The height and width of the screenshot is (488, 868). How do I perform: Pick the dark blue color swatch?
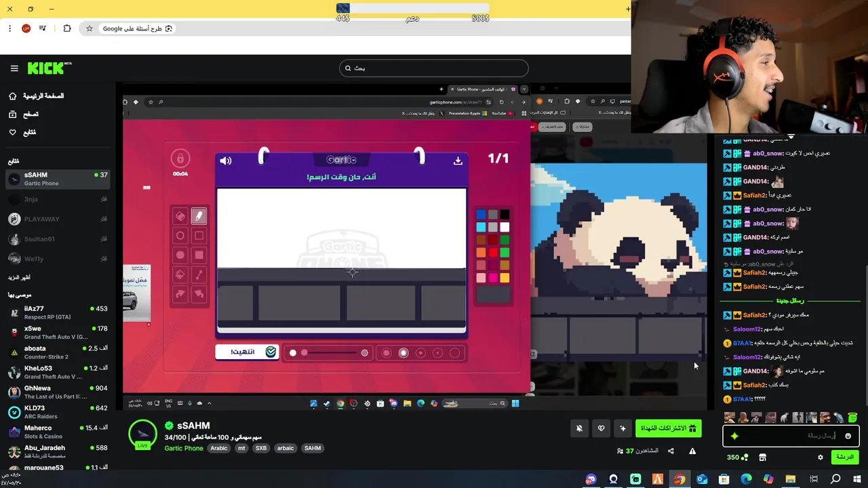[x=481, y=215]
